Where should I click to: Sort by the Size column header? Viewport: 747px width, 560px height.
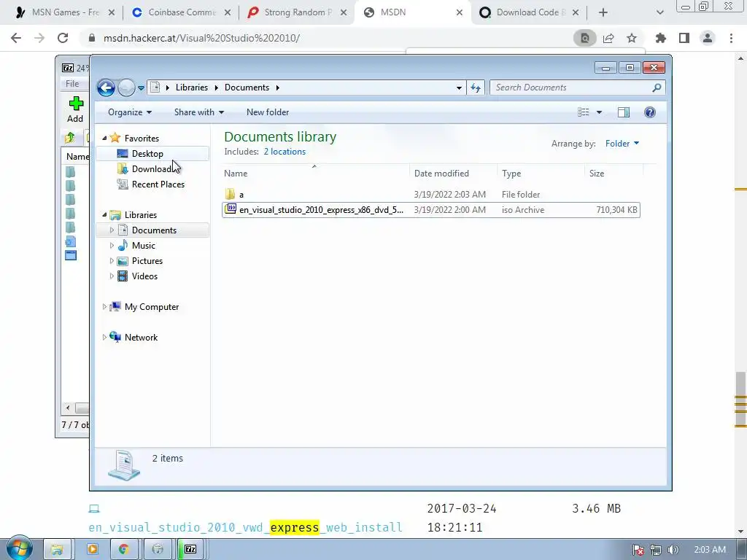pos(614,174)
